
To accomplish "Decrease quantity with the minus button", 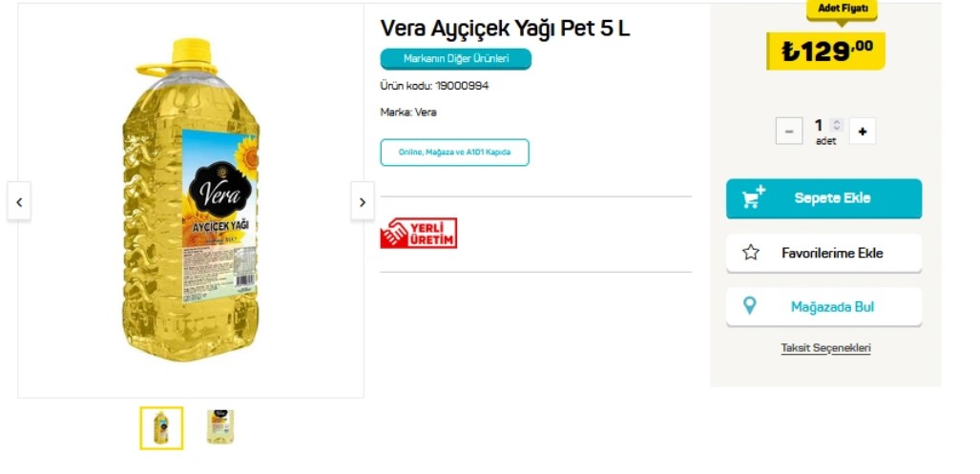I will click(x=789, y=132).
